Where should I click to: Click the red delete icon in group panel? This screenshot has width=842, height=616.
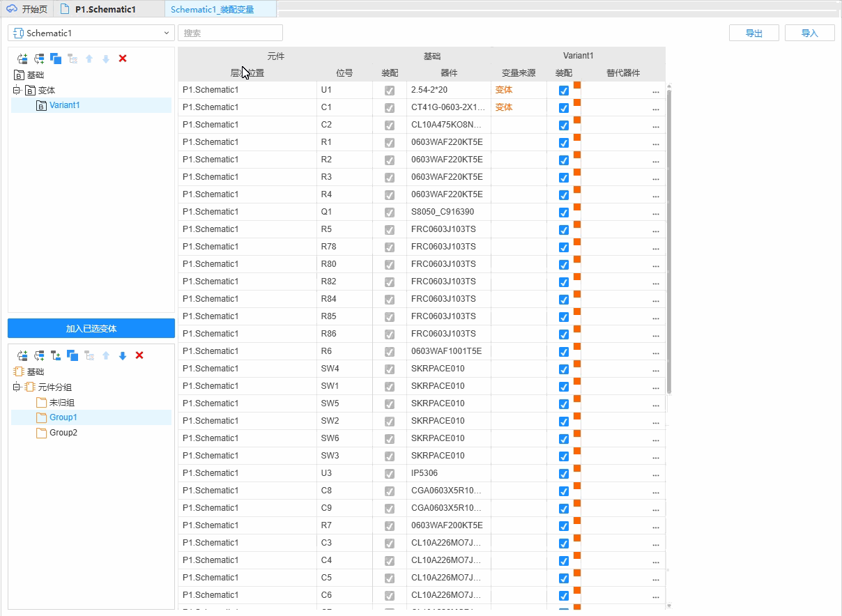pos(139,355)
